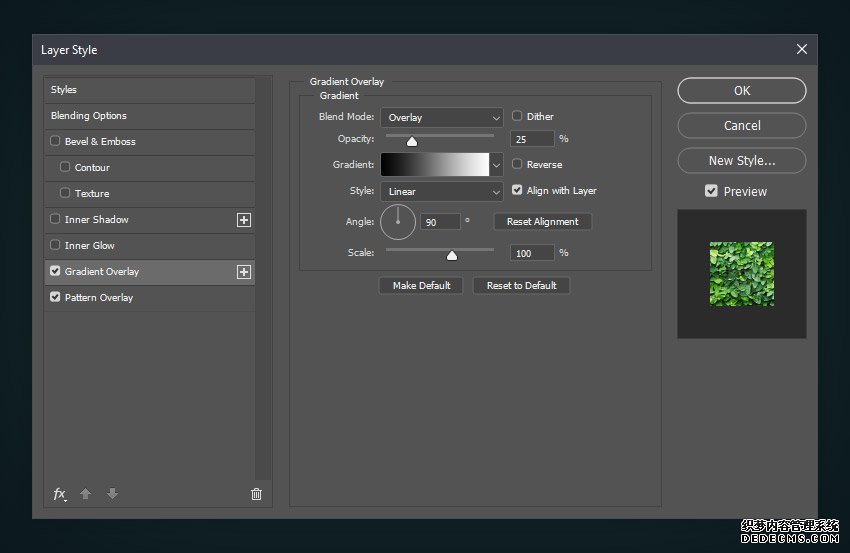
Task: Click the OK button
Action: coord(742,91)
